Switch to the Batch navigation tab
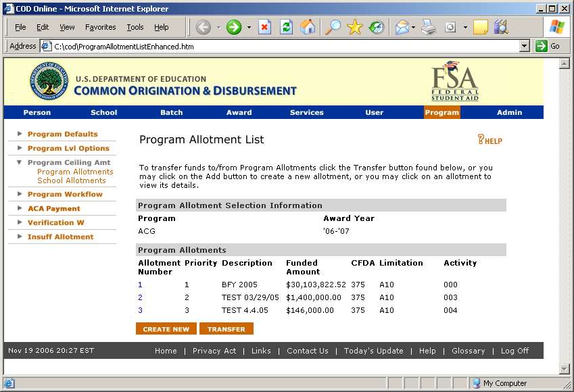574x392 pixels. (171, 112)
